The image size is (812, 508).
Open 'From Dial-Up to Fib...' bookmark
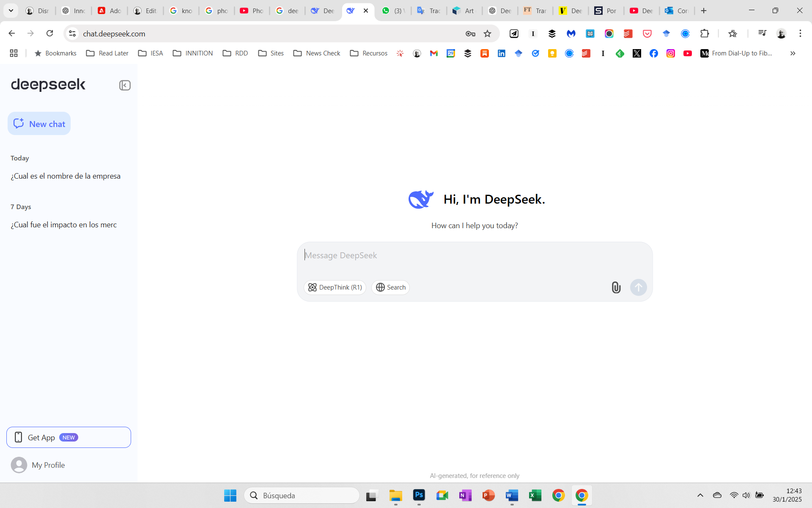point(737,53)
